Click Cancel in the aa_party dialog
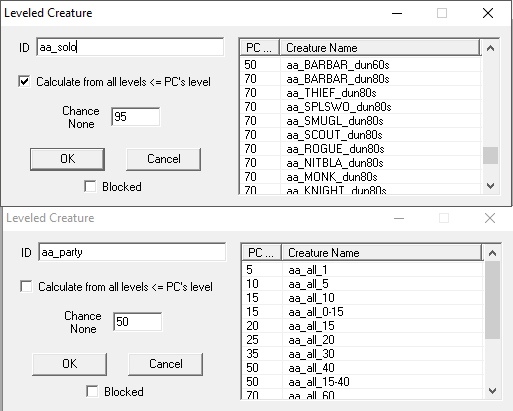 pos(166,364)
